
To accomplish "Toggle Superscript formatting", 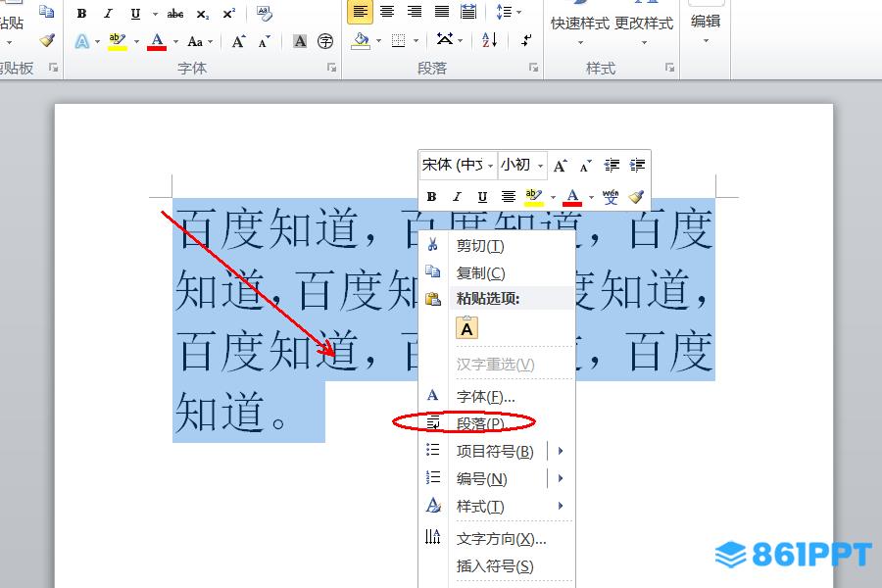I will pos(229,13).
